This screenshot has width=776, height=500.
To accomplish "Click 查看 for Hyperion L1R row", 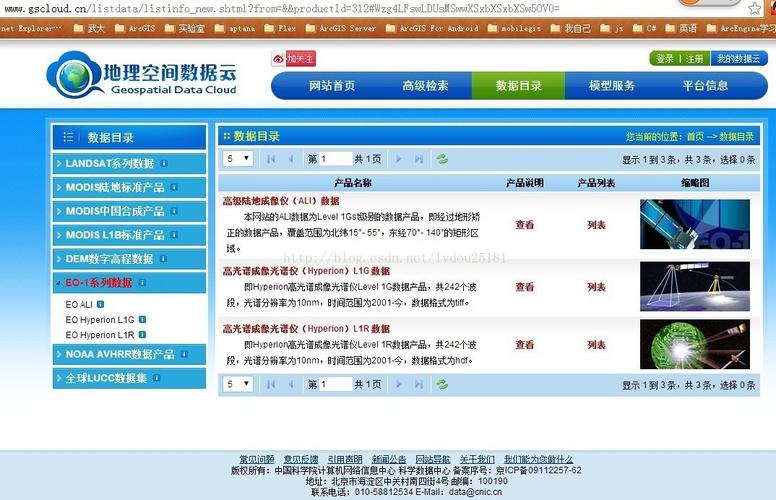I will 525,345.
